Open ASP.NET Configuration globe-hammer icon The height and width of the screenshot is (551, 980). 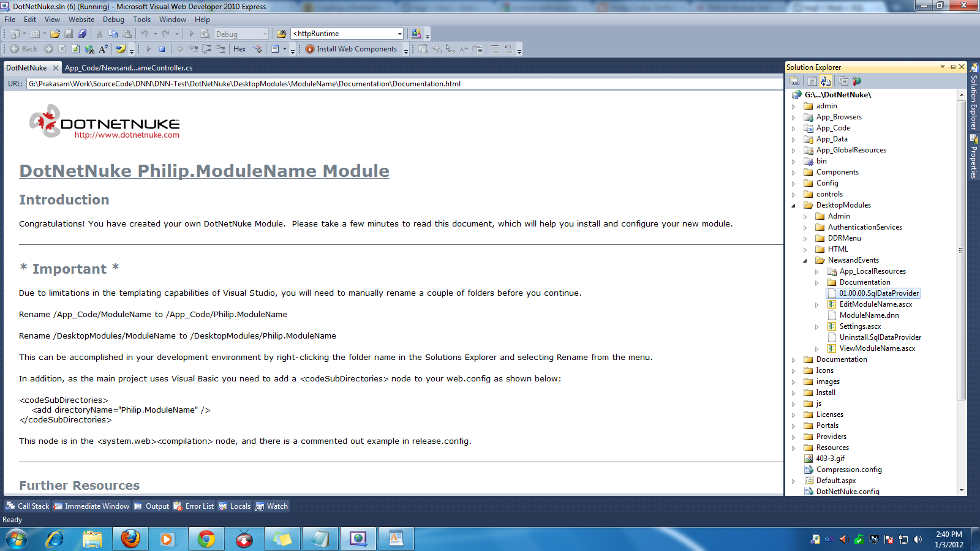856,81
